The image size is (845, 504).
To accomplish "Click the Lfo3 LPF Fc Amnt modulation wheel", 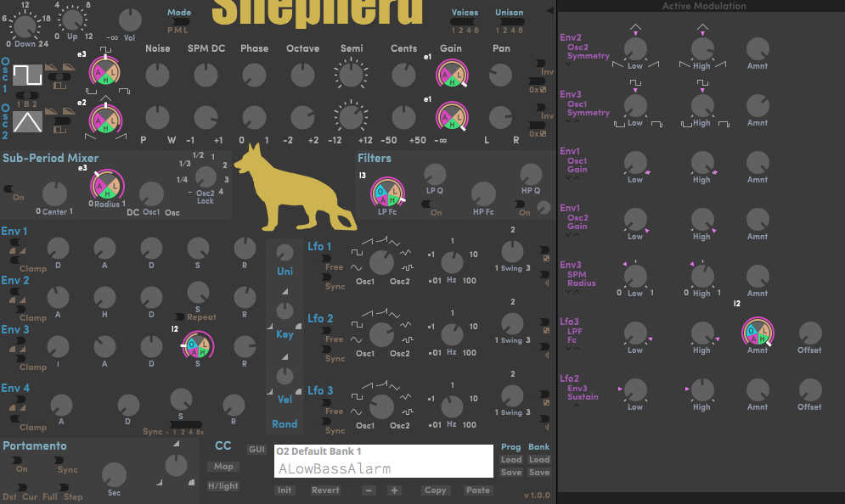I will click(x=758, y=333).
